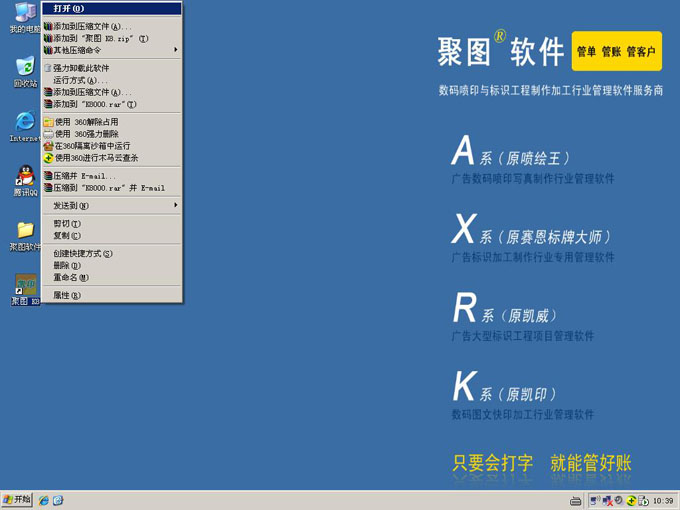Click the 腾讯QQ penguin desktop icon
680x510 pixels.
(24, 177)
